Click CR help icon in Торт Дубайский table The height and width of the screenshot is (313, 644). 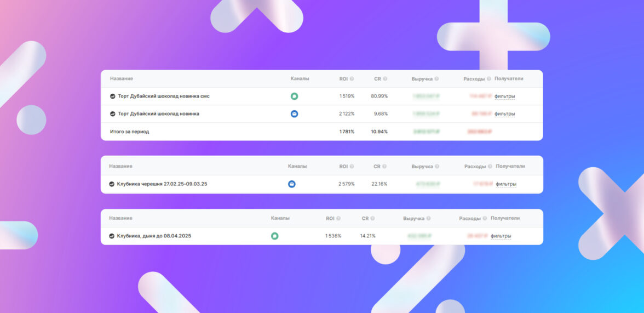(385, 78)
